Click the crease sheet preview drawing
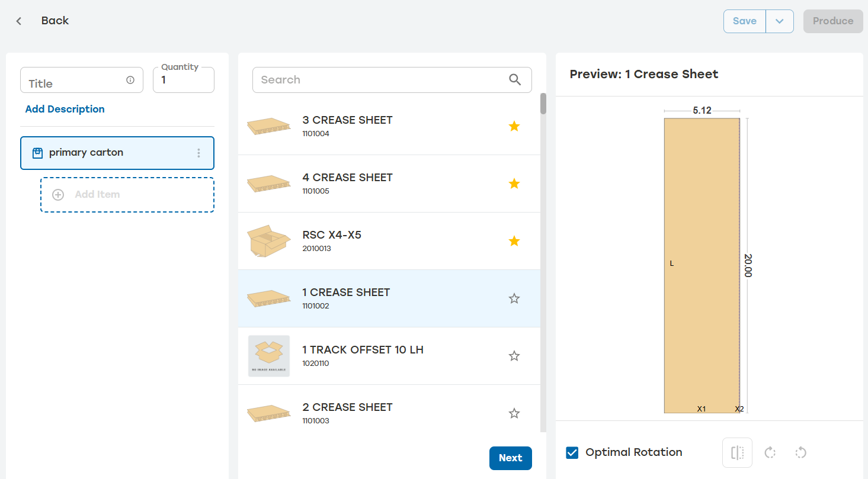Screen dimensions: 868x479 coord(702,266)
